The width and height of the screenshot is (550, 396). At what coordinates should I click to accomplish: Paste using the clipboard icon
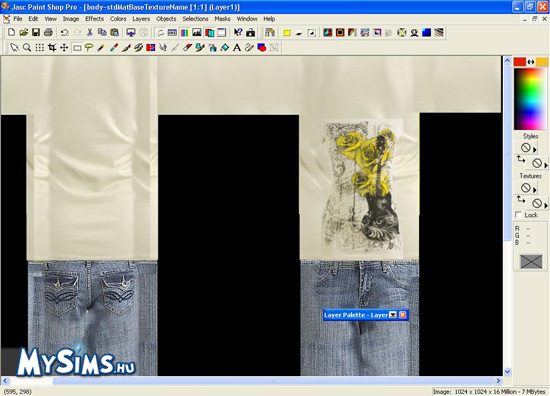(114, 33)
